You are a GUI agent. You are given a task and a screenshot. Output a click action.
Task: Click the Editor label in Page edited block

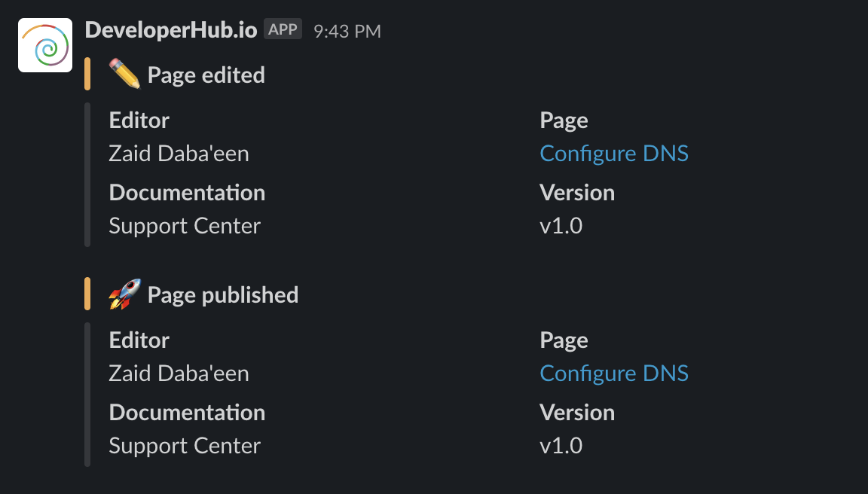139,120
